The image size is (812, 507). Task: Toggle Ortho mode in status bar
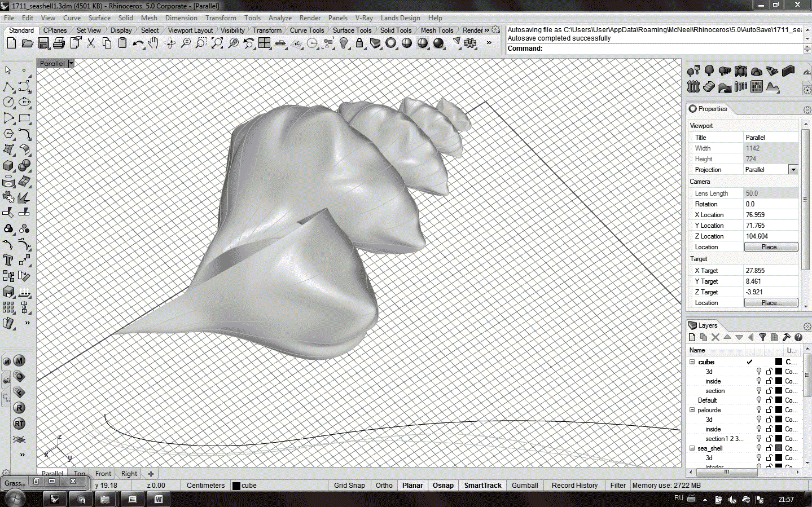tap(384, 485)
